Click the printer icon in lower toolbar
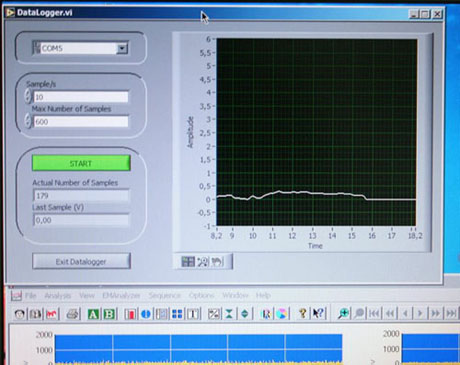Viewport: 460px width, 365px height. click(x=72, y=314)
